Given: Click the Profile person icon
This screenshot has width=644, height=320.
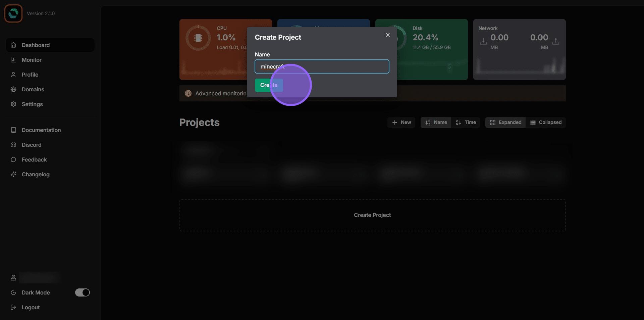Looking at the screenshot, I should coord(13,75).
